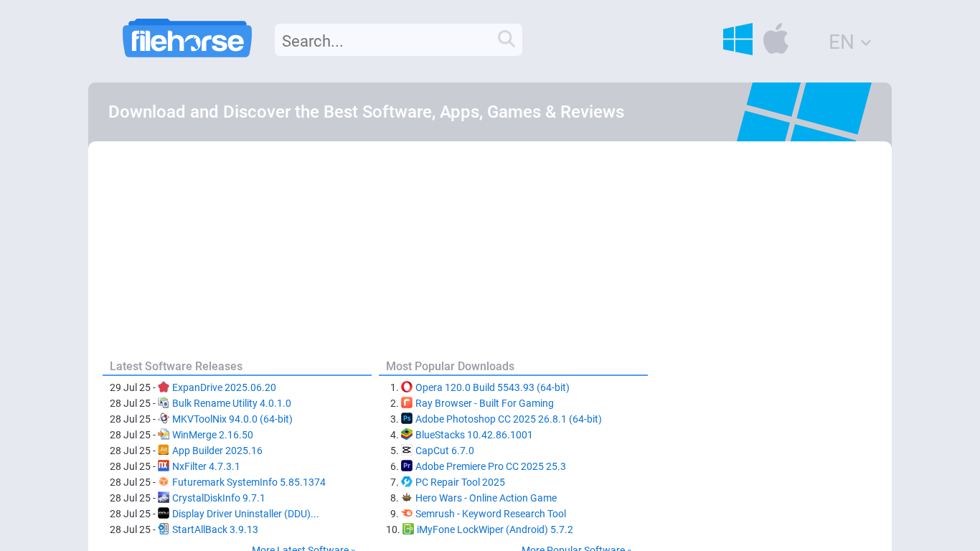This screenshot has width=980, height=551.
Task: Click the 29 Jul 25 release date
Action: (130, 387)
